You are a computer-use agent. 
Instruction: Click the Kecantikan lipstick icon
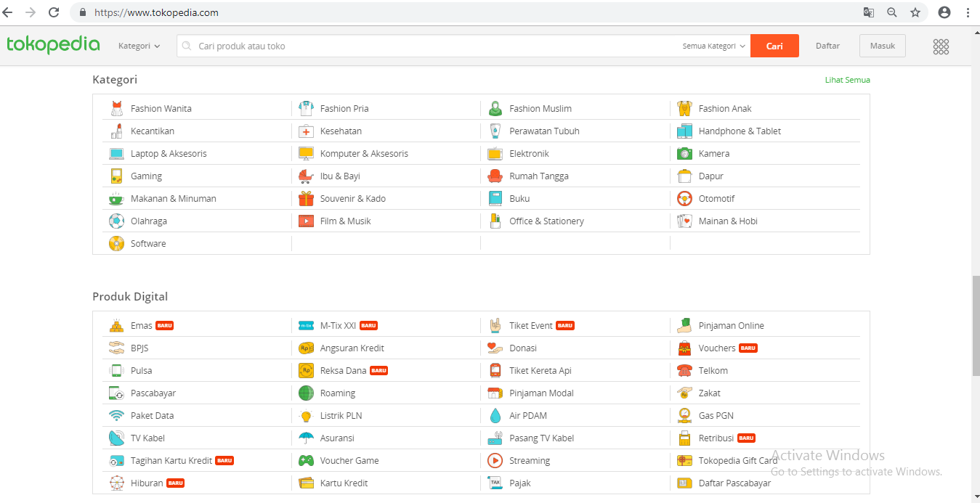point(116,131)
